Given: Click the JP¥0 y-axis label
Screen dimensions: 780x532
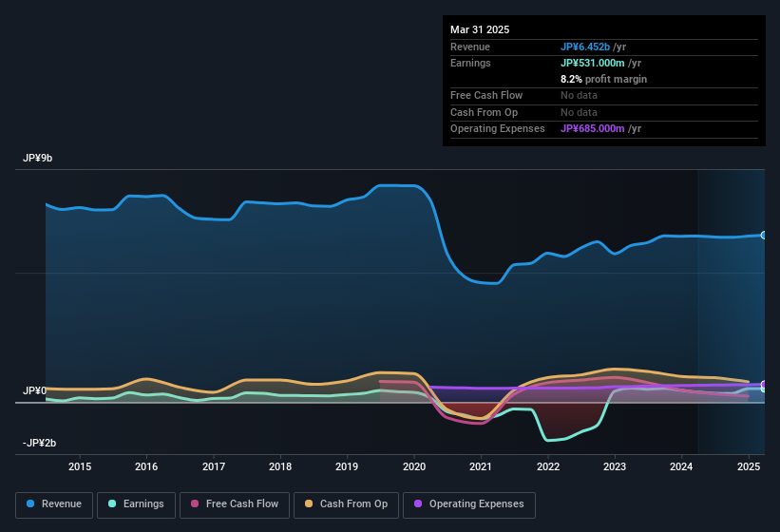Looking at the screenshot, I should point(34,390).
